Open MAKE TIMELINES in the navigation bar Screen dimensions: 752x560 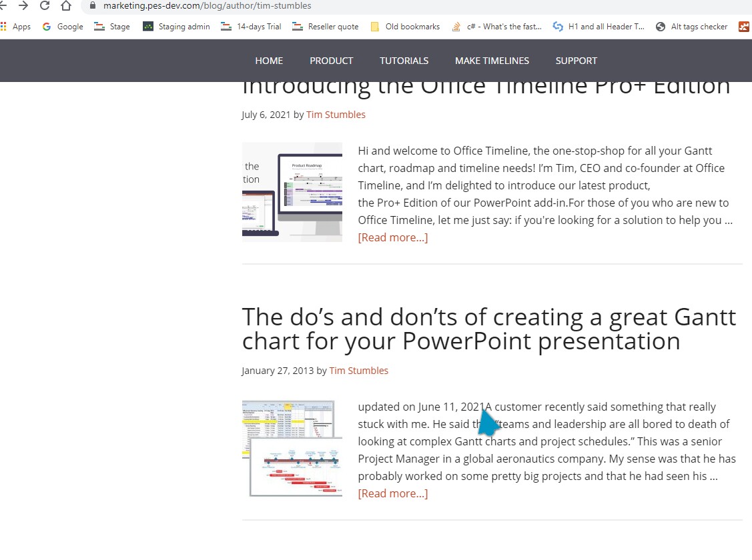tap(492, 60)
